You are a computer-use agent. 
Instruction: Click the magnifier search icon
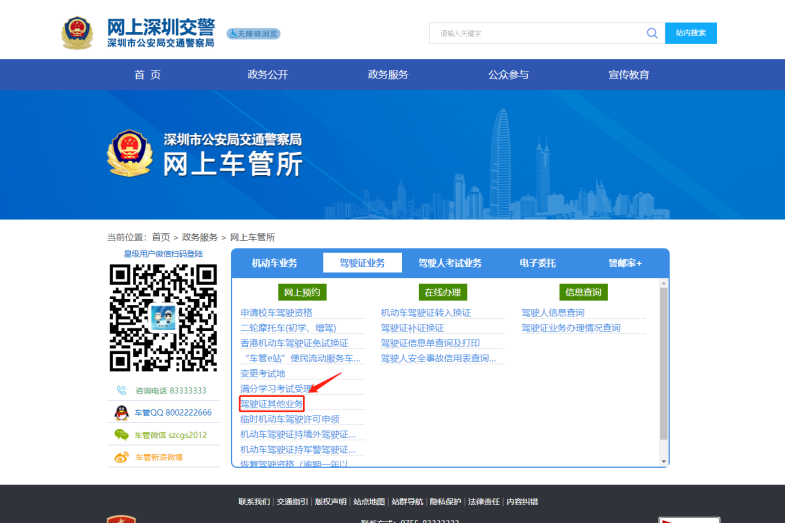tap(652, 33)
